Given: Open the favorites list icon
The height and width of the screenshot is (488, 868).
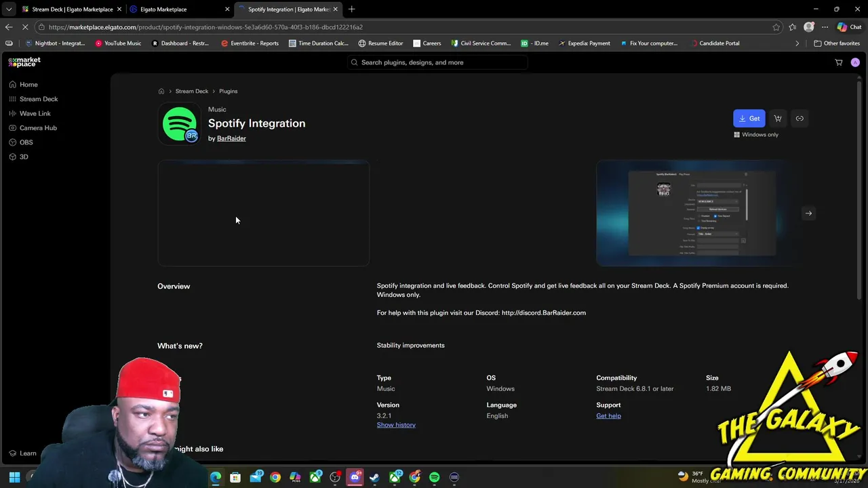Looking at the screenshot, I should 793,27.
